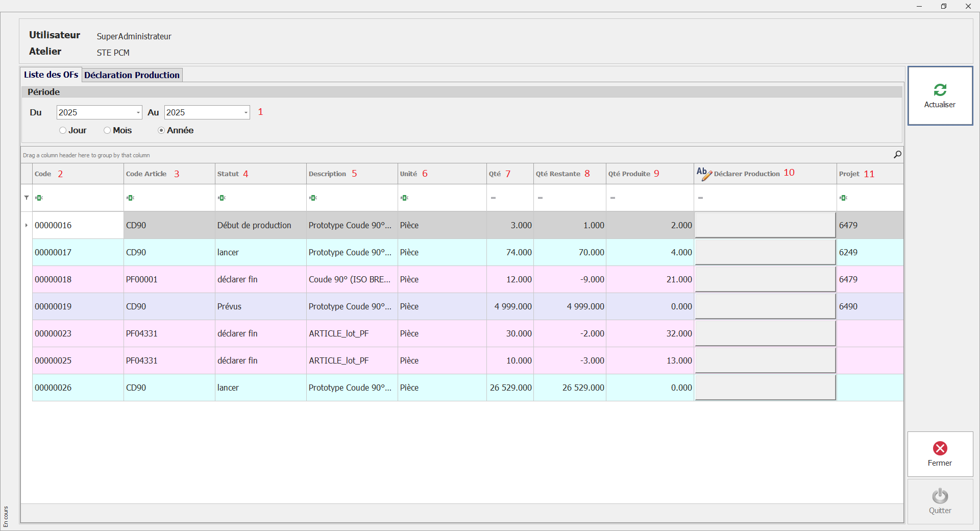Open the Du year dropdown
The width and height of the screenshot is (980, 531).
point(138,112)
